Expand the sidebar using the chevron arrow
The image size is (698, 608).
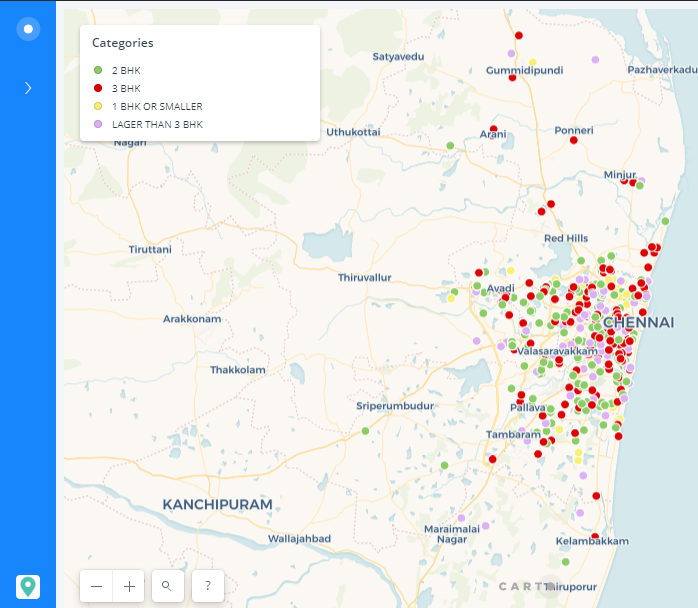click(x=28, y=88)
